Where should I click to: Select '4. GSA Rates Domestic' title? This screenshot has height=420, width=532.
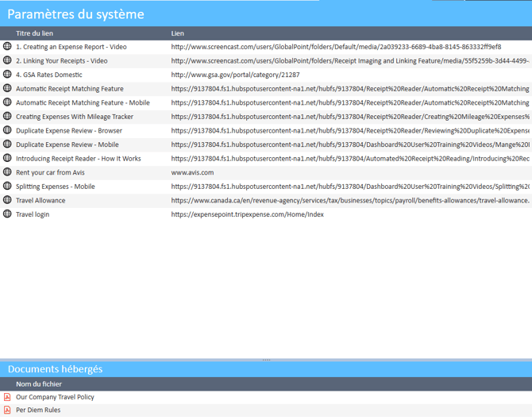click(49, 75)
